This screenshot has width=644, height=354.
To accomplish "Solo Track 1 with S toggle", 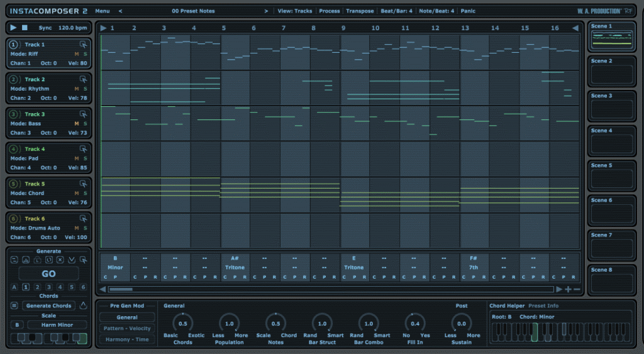I will pos(86,54).
